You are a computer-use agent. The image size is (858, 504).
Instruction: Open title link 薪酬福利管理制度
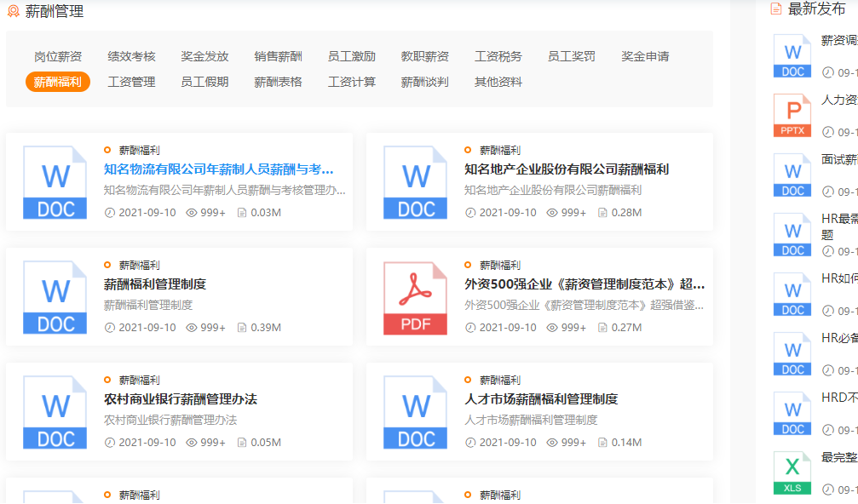[x=155, y=284]
